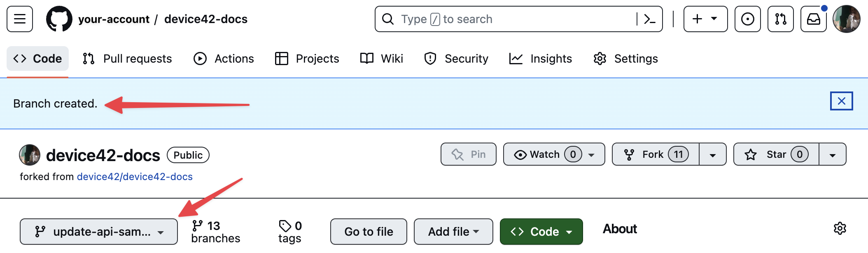The width and height of the screenshot is (868, 253).
Task: Click the GitHub octocat logo
Action: (59, 19)
